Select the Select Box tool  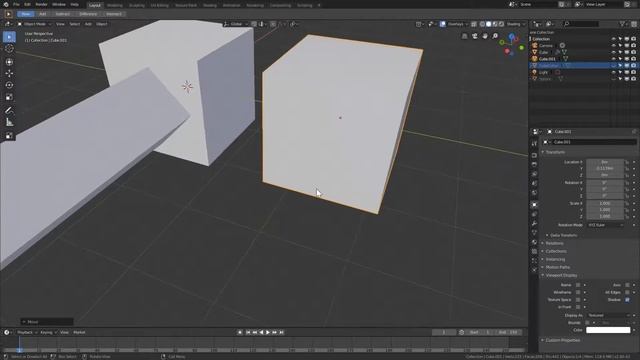coord(9,37)
